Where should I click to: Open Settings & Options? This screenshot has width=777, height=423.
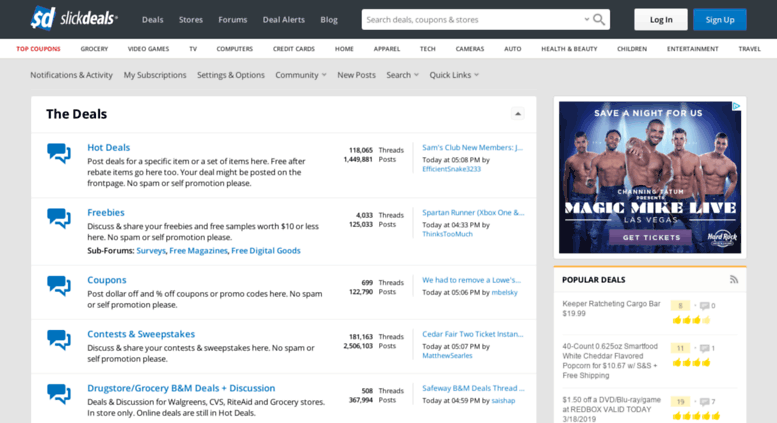click(231, 75)
